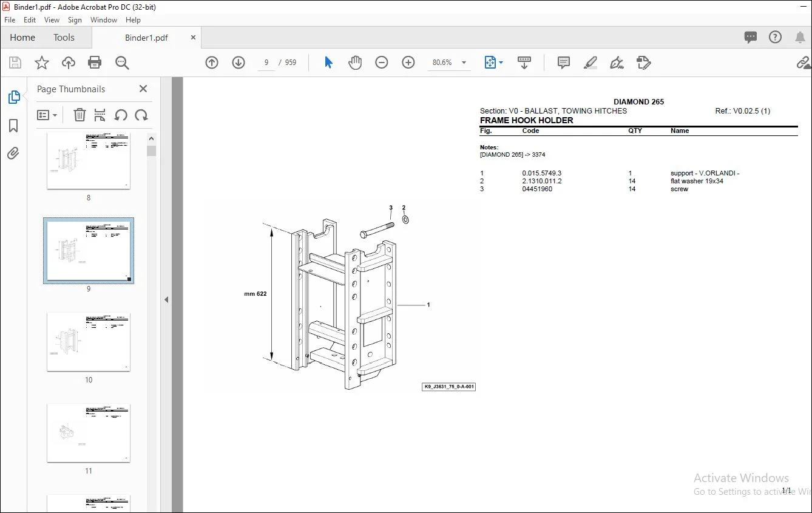The image size is (812, 513).
Task: Collapse the navigation pane arrow
Action: [x=166, y=300]
